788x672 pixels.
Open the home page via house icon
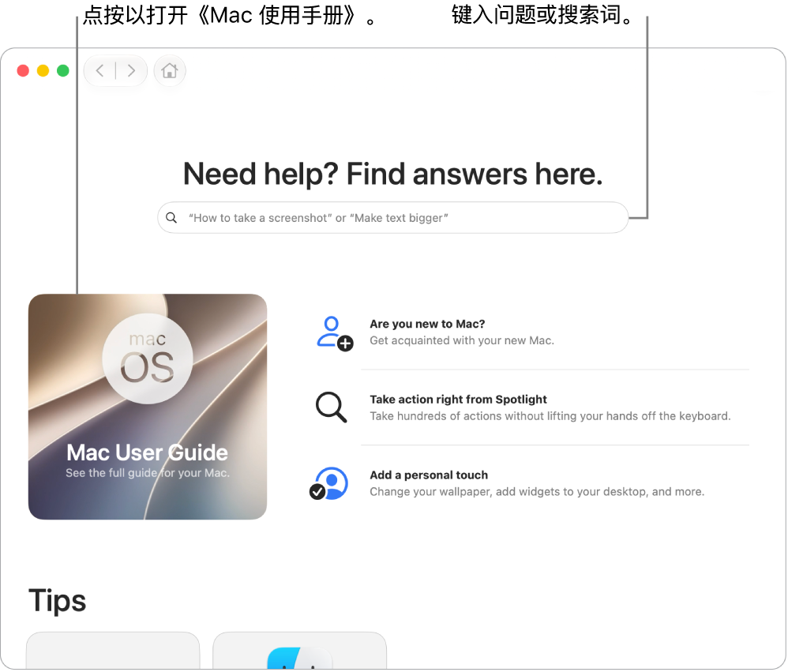169,71
